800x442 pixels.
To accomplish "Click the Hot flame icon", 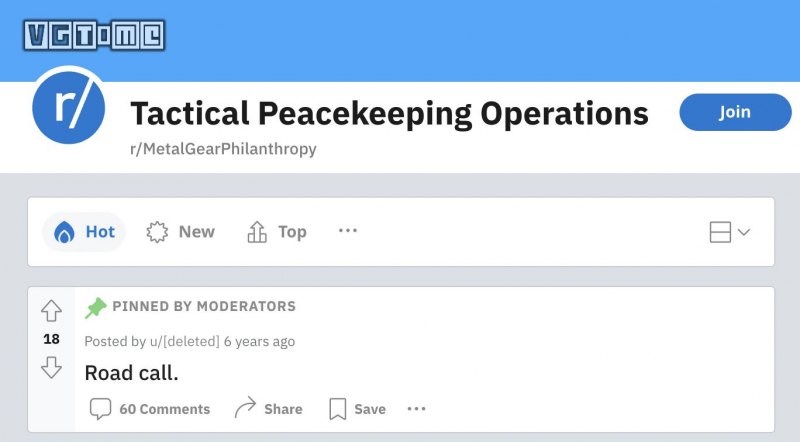I will (x=64, y=232).
